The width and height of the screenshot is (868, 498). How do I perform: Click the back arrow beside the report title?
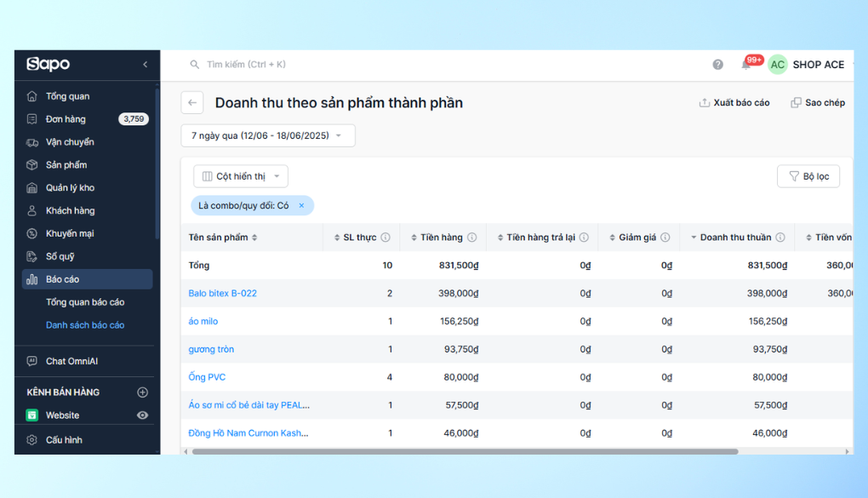[x=192, y=102]
